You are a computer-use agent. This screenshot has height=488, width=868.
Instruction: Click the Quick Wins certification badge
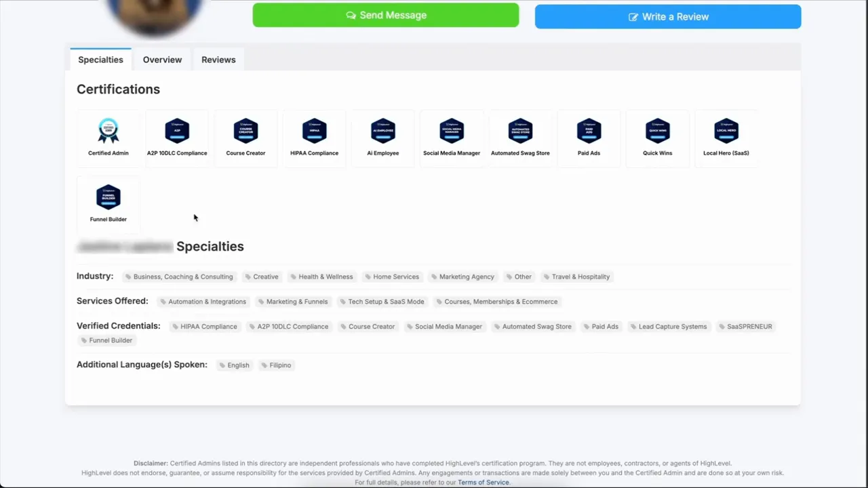pyautogui.click(x=658, y=131)
